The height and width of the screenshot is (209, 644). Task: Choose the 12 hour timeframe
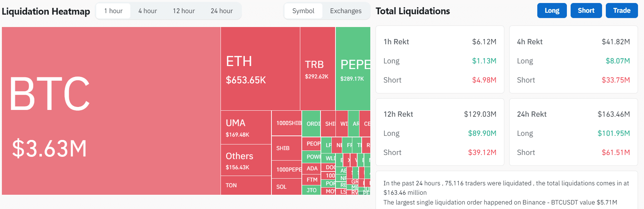point(184,11)
